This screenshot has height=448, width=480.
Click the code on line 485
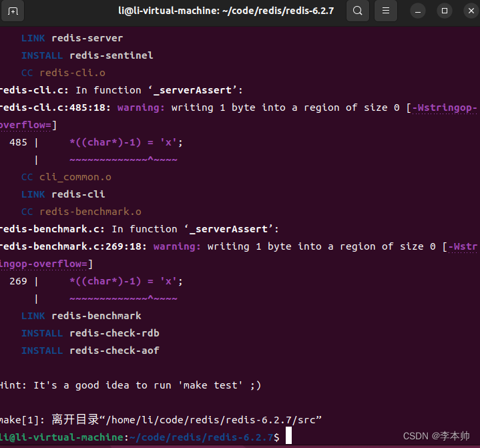click(126, 142)
